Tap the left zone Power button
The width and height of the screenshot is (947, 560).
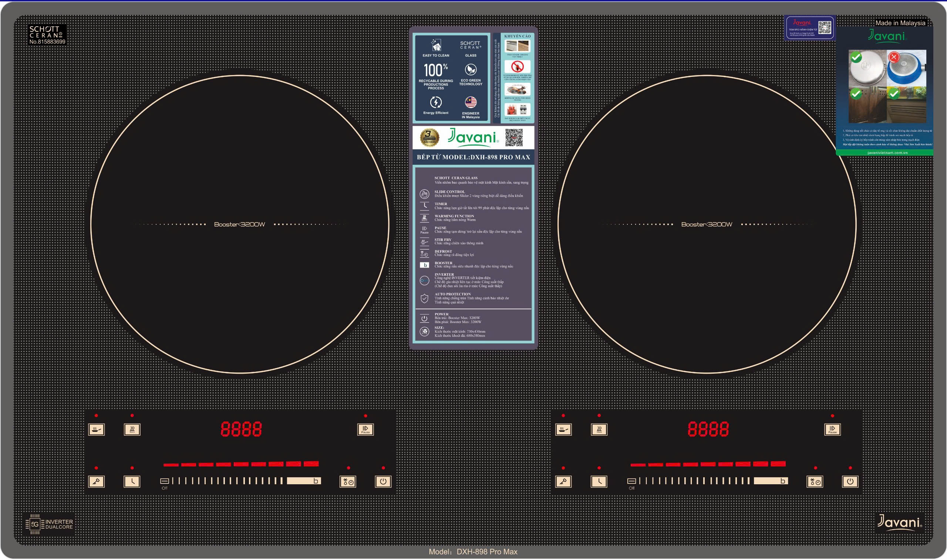pyautogui.click(x=383, y=482)
